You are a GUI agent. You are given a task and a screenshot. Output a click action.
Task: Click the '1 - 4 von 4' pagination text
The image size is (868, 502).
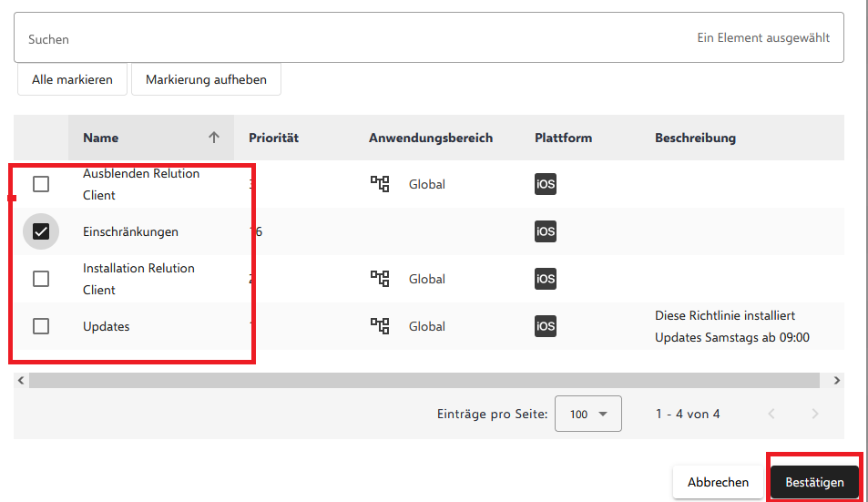point(688,414)
